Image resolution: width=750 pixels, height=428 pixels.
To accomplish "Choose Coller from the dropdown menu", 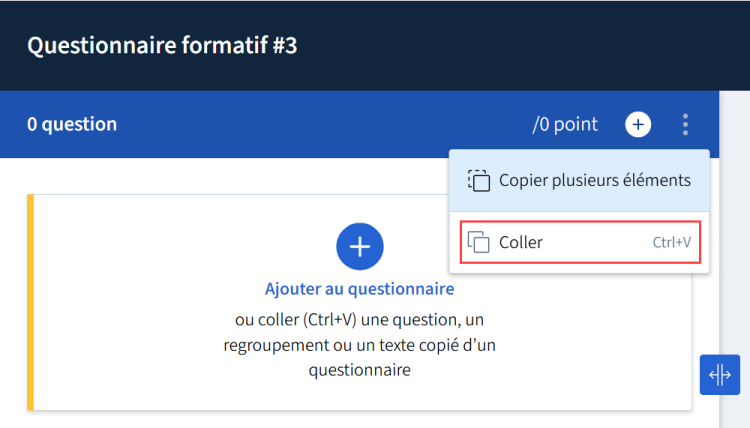I will (x=580, y=242).
